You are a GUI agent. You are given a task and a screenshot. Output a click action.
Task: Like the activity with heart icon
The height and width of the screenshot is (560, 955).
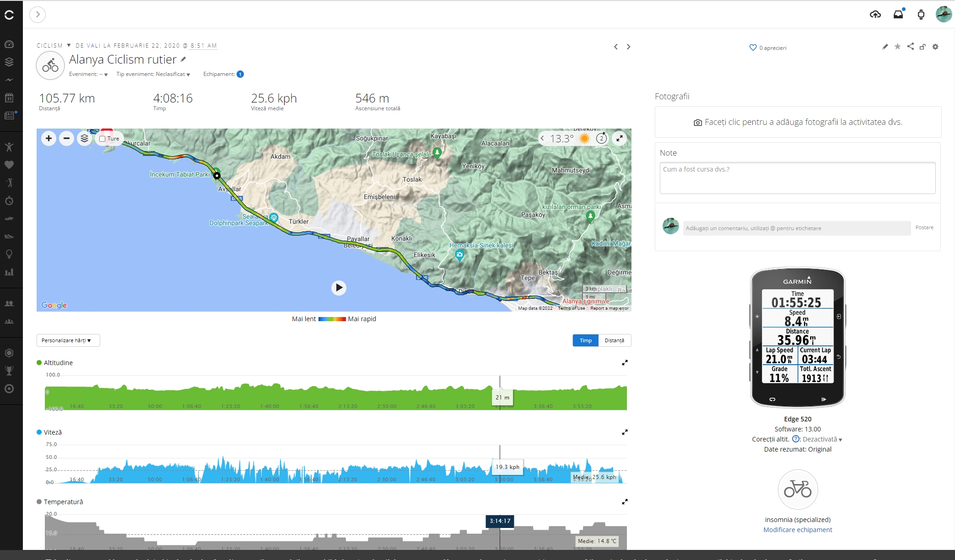tap(753, 48)
